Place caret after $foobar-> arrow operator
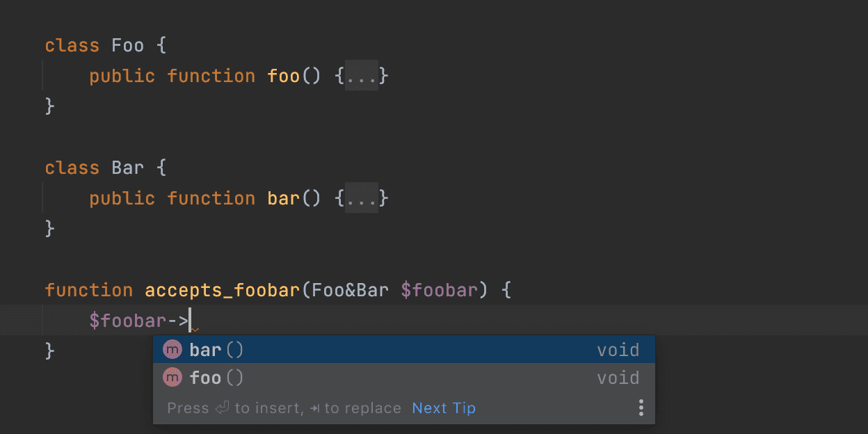Screen dimensions: 868x434 point(190,321)
